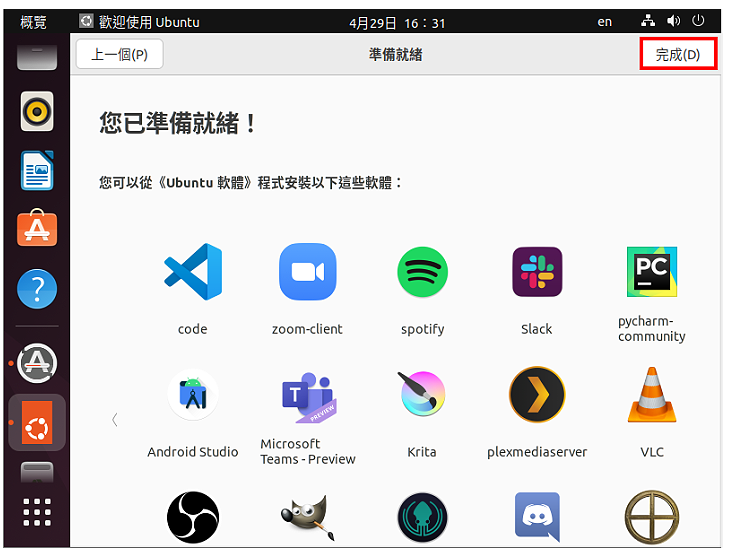Click the 完成(D) done button
Viewport: 752px width, 560px height.
[x=678, y=54]
